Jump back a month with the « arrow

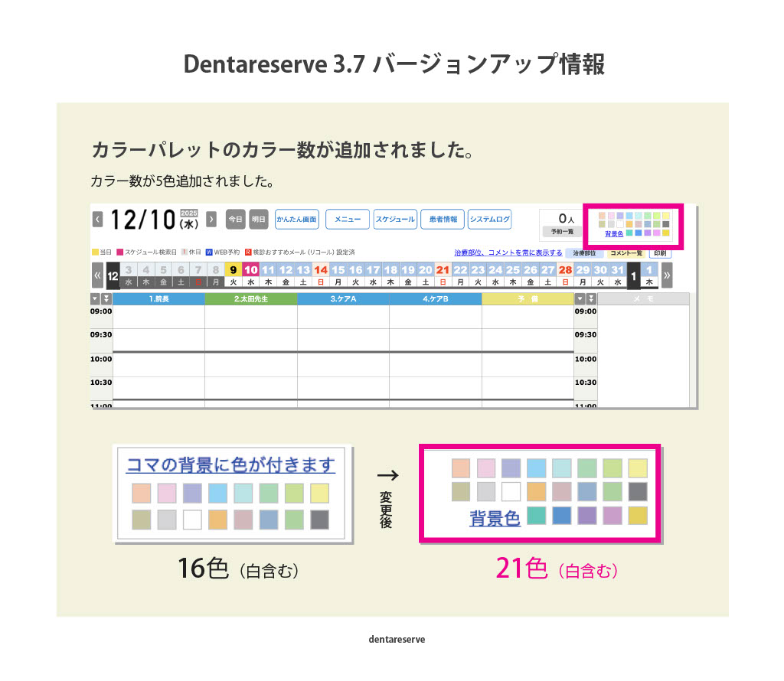pos(98,275)
